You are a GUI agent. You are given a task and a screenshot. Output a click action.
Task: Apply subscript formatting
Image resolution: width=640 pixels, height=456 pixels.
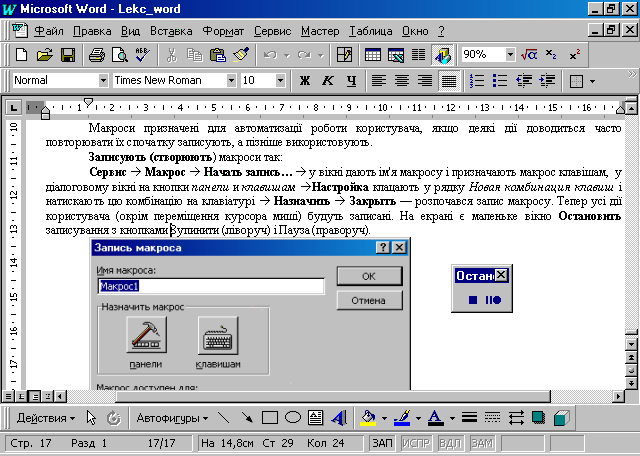551,55
